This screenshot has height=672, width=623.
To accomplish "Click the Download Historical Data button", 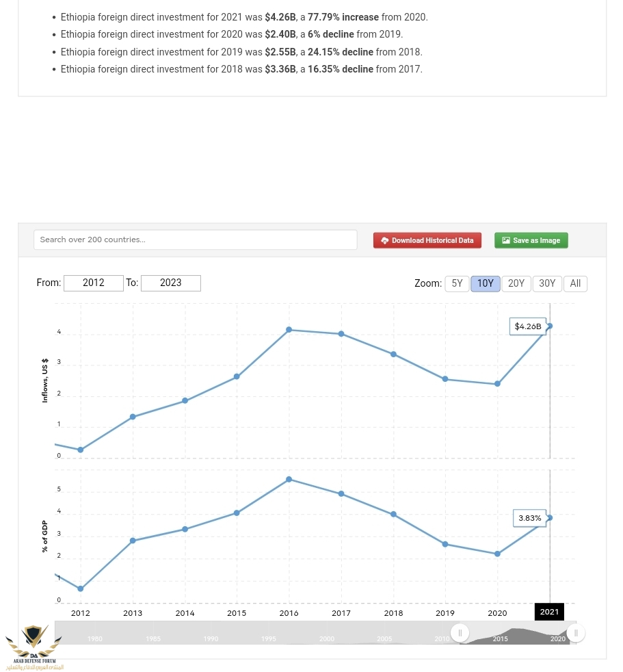I will [x=427, y=240].
